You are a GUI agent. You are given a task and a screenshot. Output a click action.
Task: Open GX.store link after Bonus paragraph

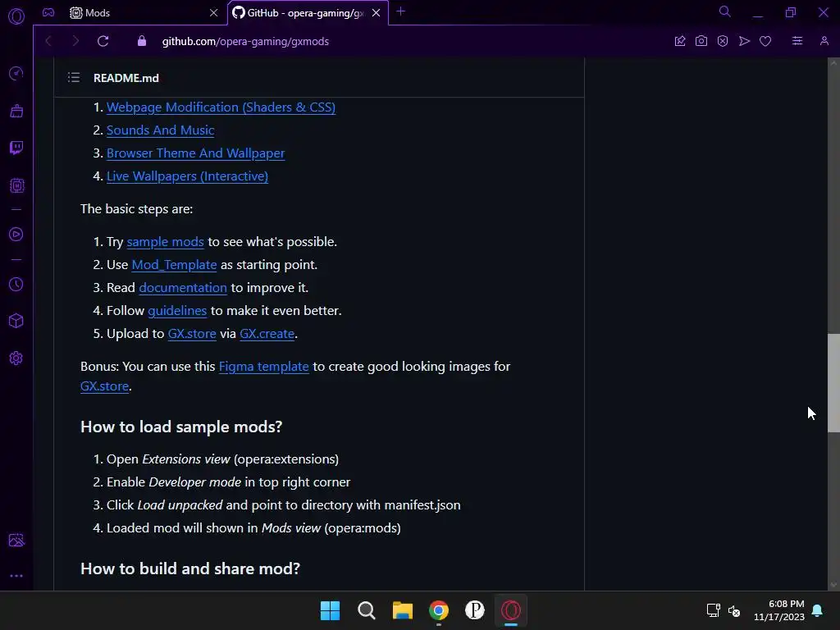tap(104, 386)
